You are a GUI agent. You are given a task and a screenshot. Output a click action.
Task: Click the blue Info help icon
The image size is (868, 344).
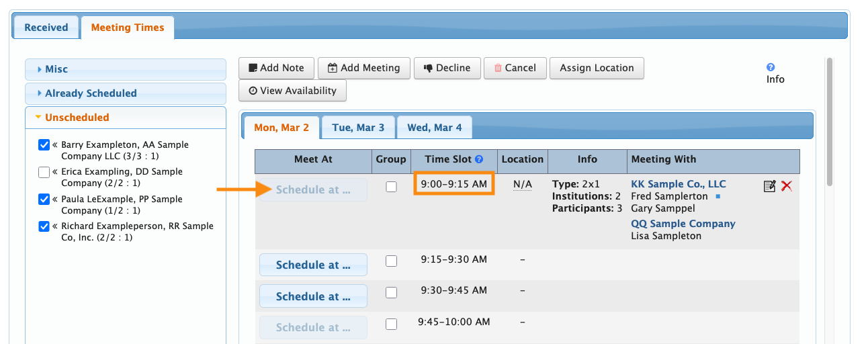tap(771, 67)
